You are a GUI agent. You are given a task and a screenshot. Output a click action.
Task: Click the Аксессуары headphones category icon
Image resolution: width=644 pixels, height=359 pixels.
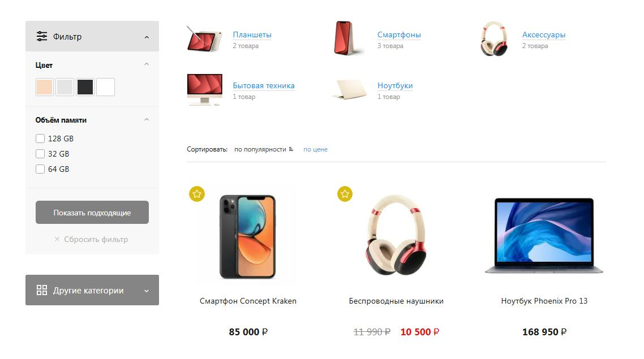493,38
